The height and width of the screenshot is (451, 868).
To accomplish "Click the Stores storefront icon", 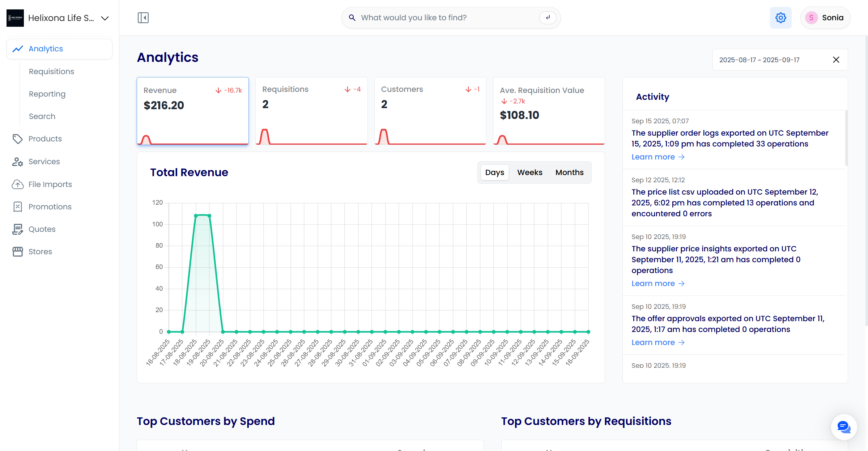I will point(17,252).
